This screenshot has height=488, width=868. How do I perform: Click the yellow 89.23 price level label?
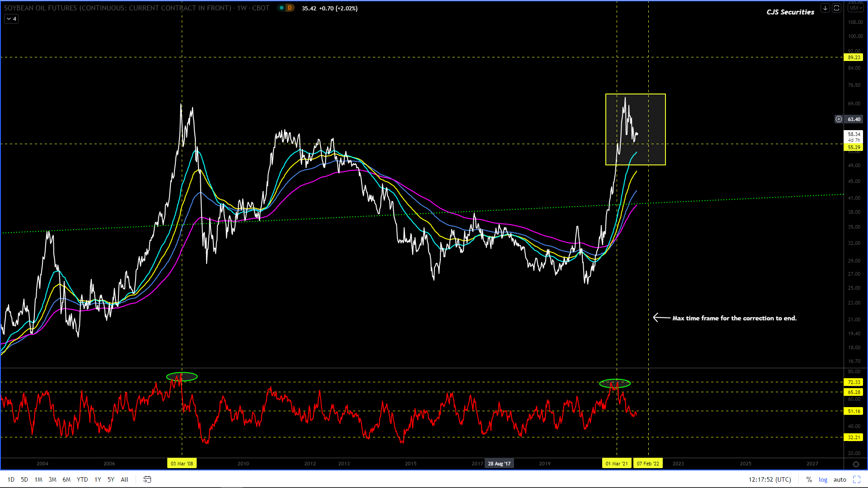(x=854, y=57)
